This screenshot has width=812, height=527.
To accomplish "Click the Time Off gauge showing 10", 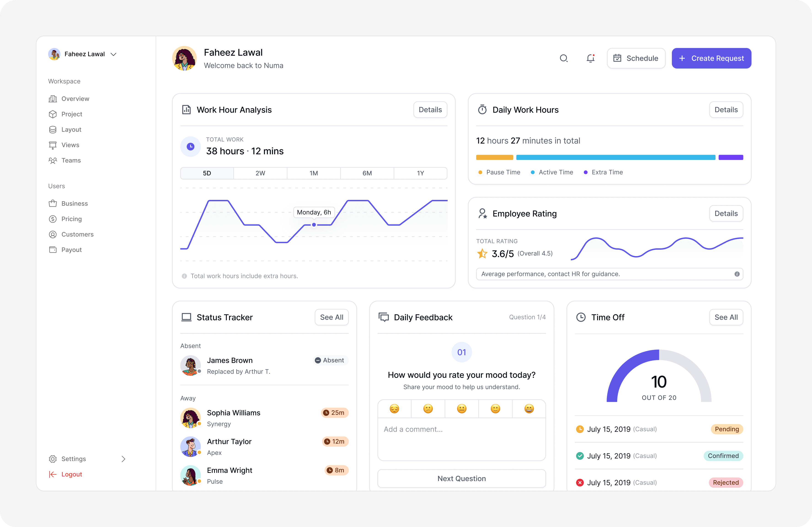I will 659,376.
